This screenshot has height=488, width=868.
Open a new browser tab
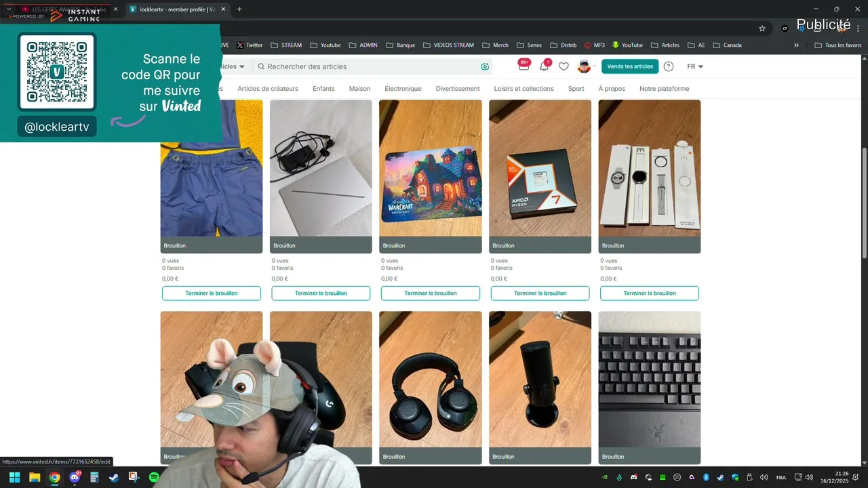[x=239, y=9]
